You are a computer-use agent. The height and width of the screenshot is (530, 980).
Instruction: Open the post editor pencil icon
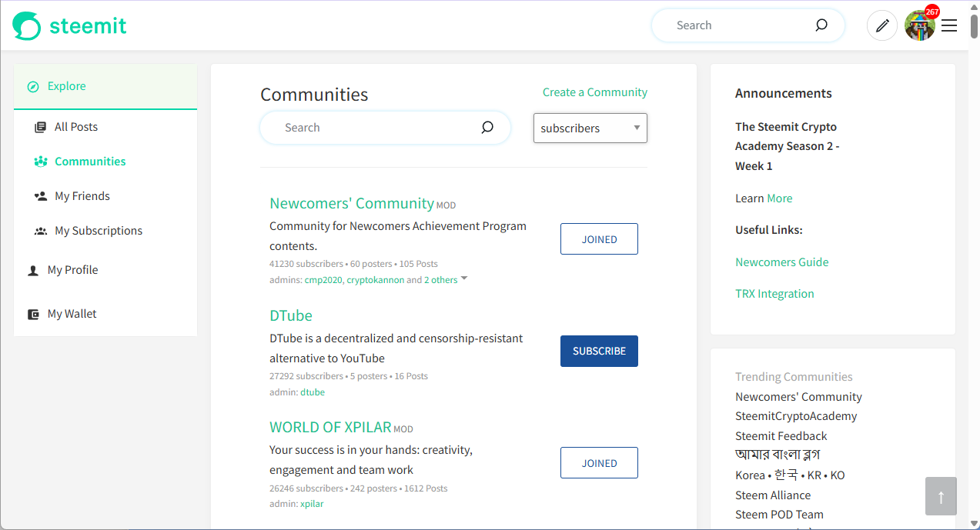882,25
